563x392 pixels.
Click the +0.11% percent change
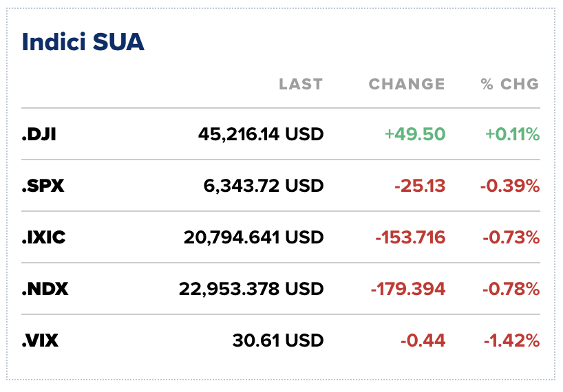tap(512, 134)
